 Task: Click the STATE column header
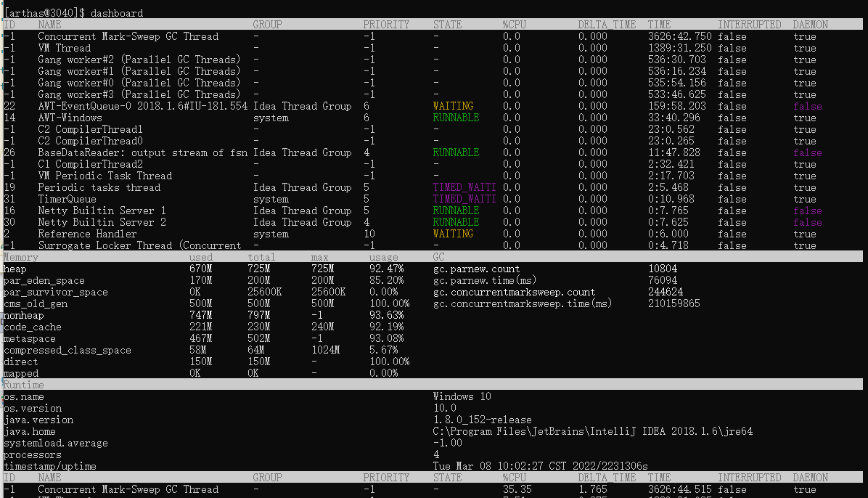coord(447,24)
